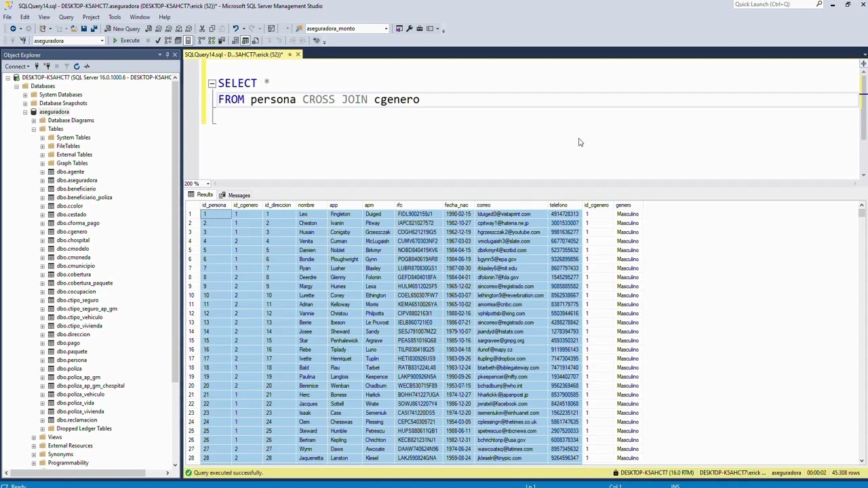The image size is (868, 488).
Task: Click Connect Object Explorer plug icon
Action: pyautogui.click(x=37, y=66)
